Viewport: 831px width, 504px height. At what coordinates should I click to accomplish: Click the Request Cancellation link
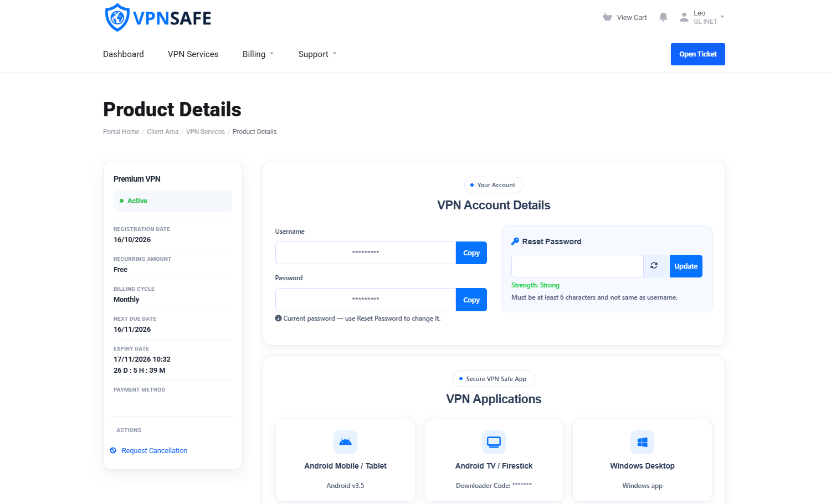[x=155, y=451]
